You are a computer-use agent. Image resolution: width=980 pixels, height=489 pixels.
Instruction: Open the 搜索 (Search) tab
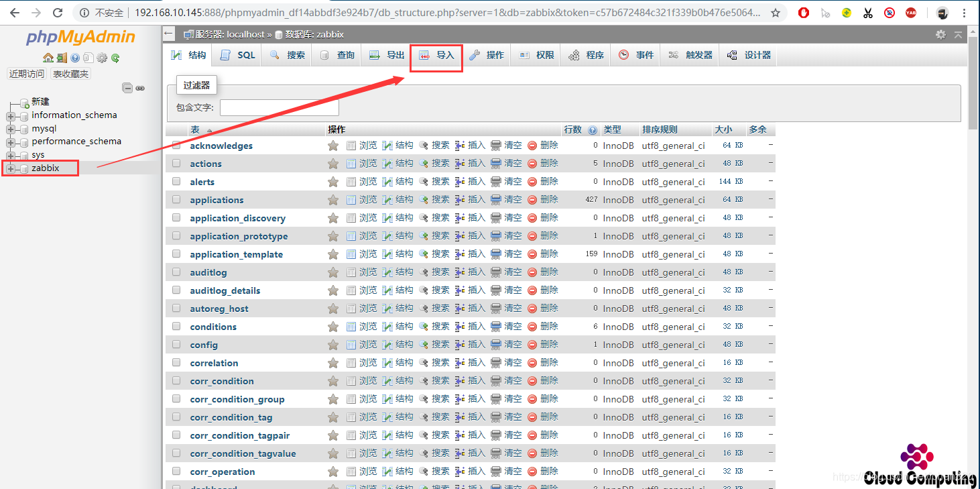(x=287, y=56)
